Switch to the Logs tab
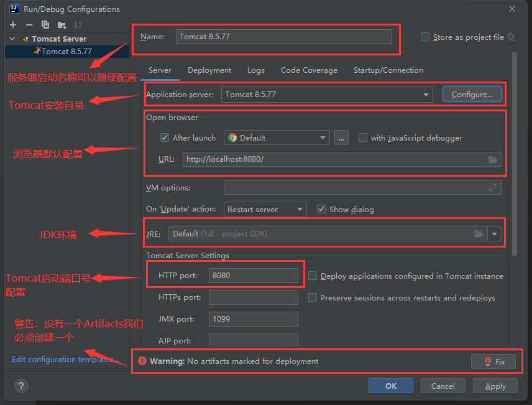 (x=256, y=70)
